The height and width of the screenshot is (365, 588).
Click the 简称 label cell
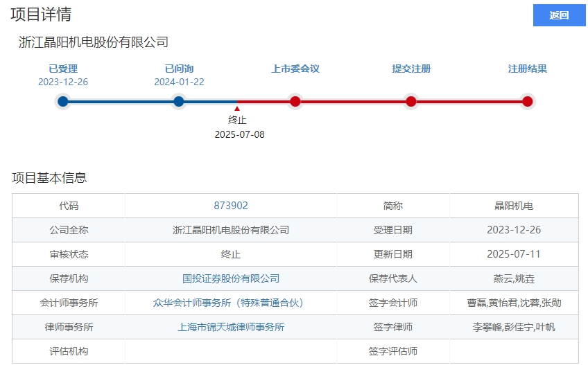click(393, 206)
